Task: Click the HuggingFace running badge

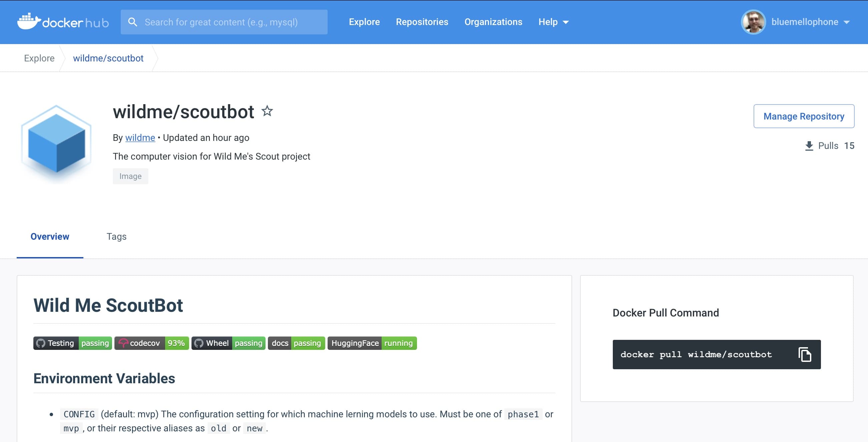Action: click(x=372, y=343)
